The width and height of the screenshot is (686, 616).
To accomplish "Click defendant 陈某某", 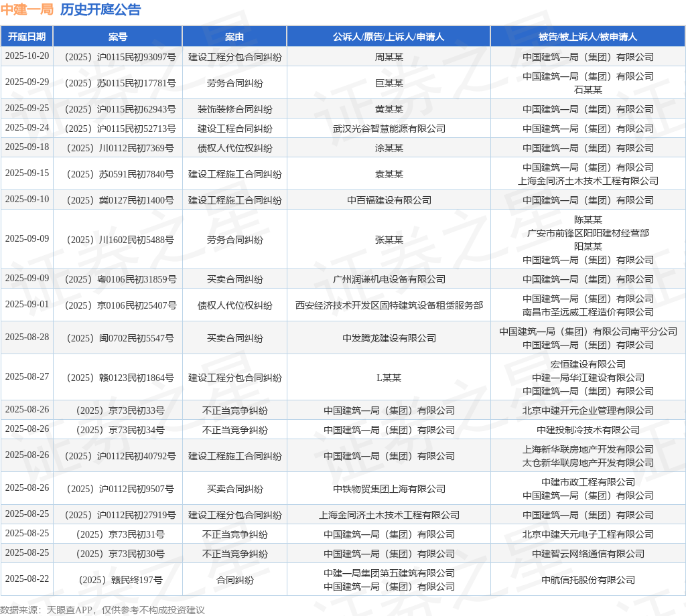I will 588,220.
